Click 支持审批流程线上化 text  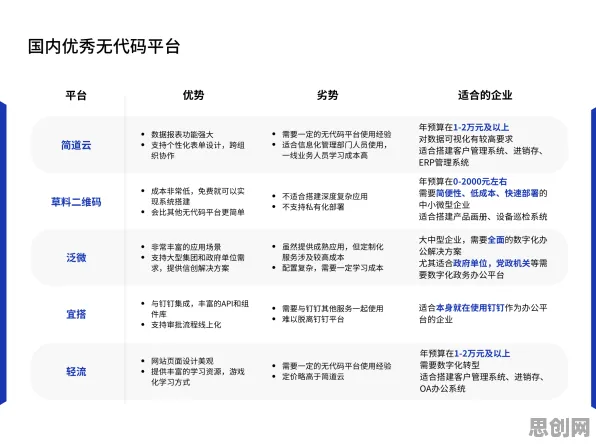[186, 325]
